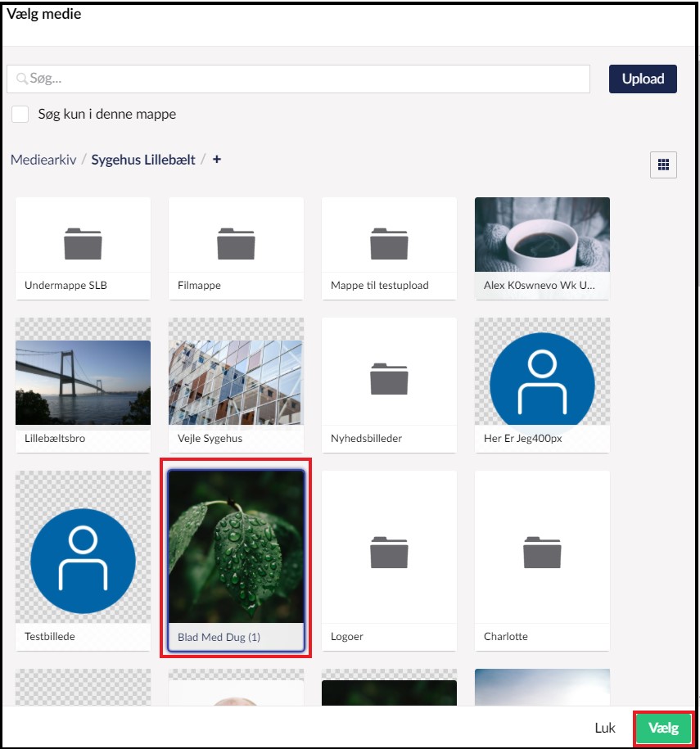Open the Filmappe folder icon
Screen dimensions: 700x749
click(236, 244)
